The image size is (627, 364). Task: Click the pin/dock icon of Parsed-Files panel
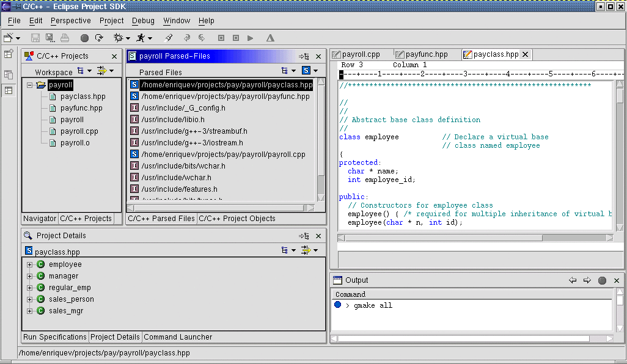[304, 56]
